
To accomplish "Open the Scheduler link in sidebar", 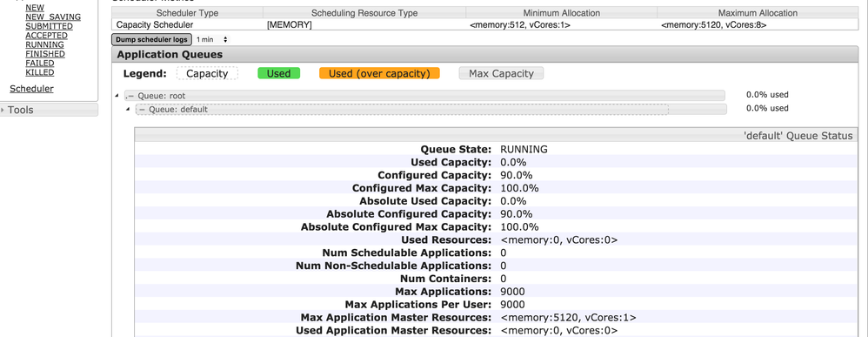I will click(31, 89).
